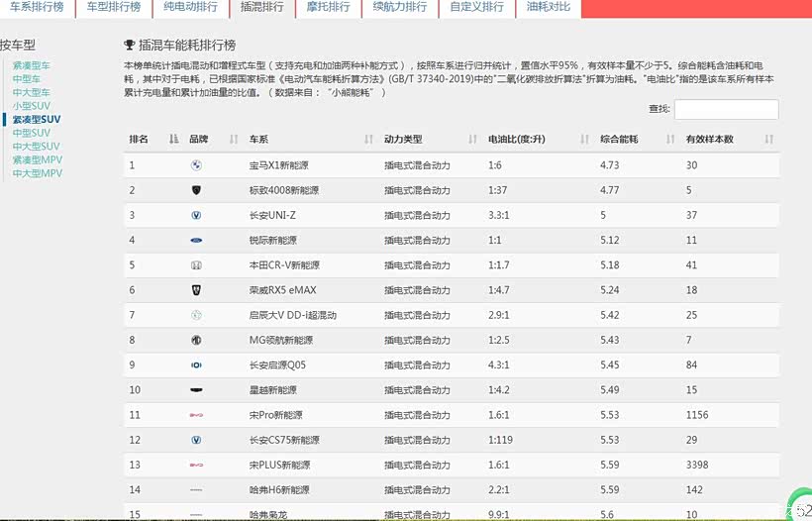The width and height of the screenshot is (812, 521).
Task: Click the BYD logo in the 宋Pro新能源 row
Action: [x=196, y=415]
